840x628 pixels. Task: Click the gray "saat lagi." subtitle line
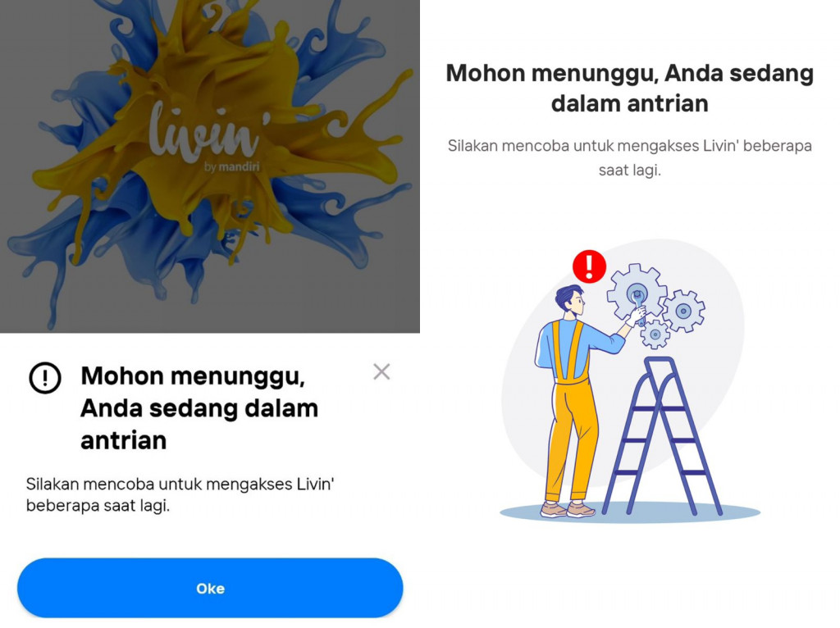tap(629, 171)
